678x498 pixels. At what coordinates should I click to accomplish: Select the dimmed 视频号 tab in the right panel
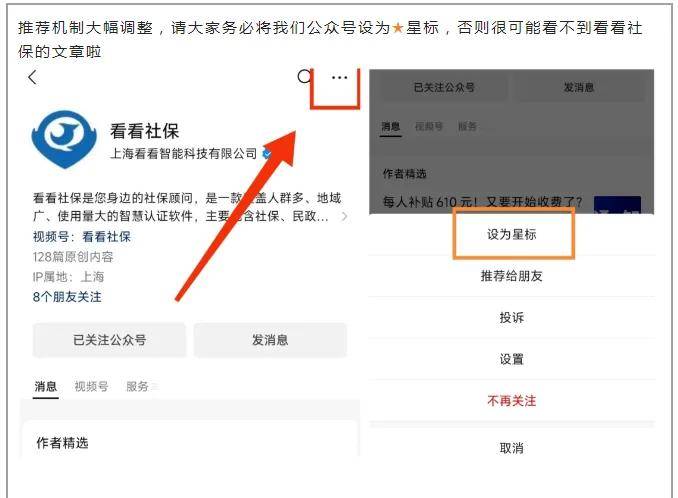click(429, 127)
